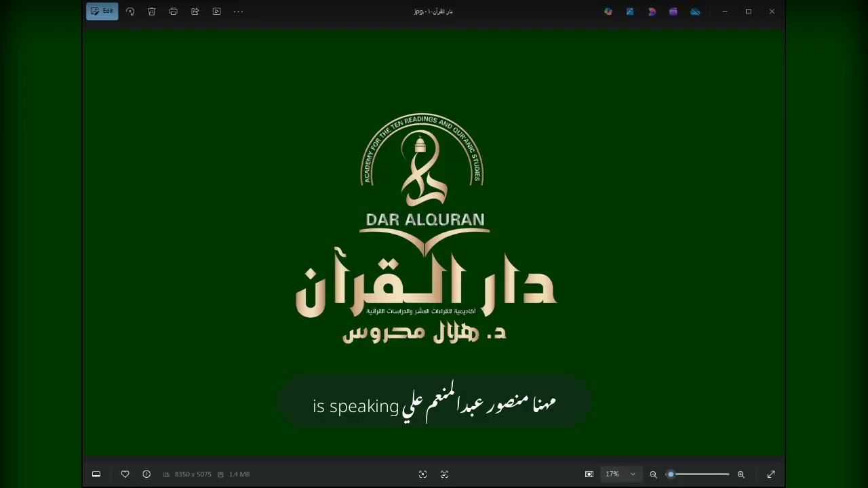Open the Copilot icon in the title bar
The height and width of the screenshot is (488, 868).
click(x=608, y=12)
